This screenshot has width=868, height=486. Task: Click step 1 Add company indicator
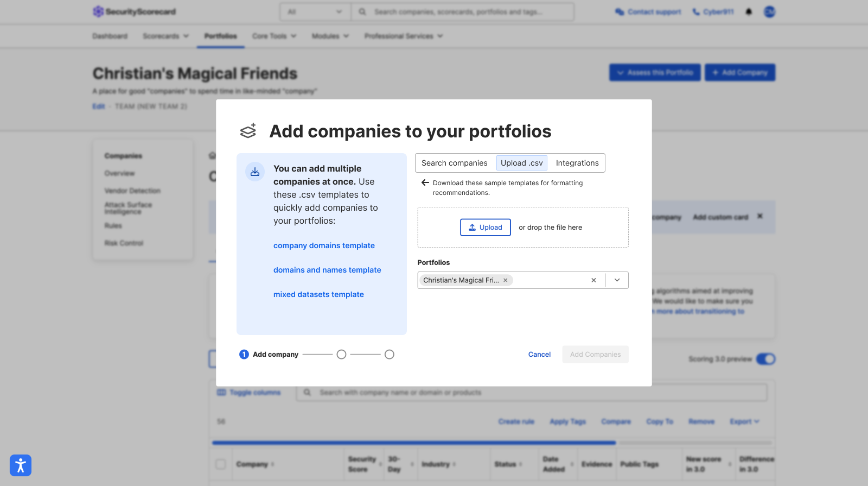tap(269, 355)
